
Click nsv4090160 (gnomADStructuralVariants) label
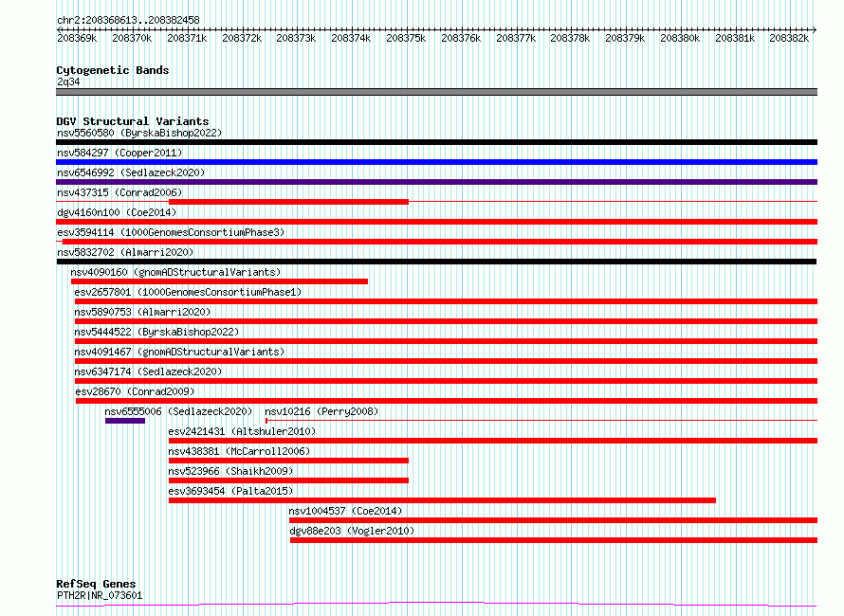click(x=175, y=272)
